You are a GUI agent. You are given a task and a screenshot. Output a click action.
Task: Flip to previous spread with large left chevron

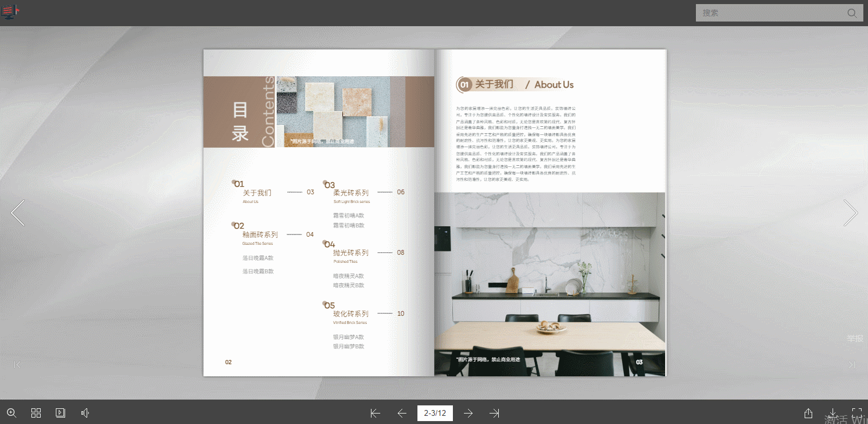click(x=18, y=213)
